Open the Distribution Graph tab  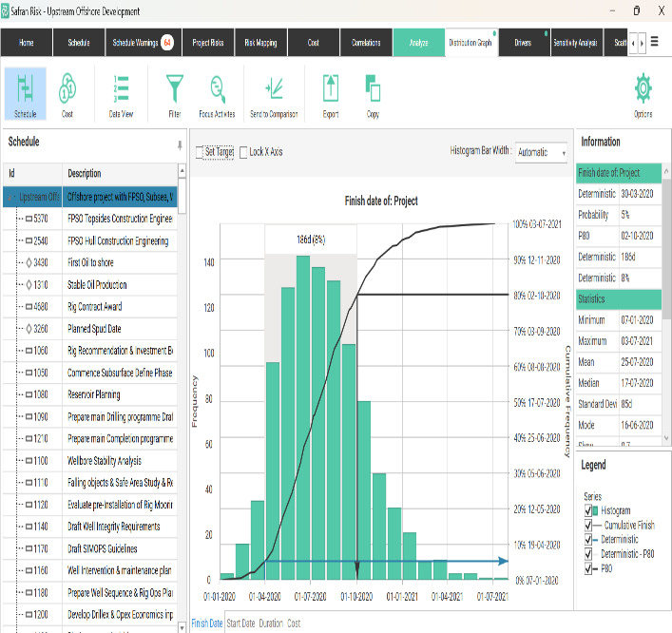(x=471, y=43)
